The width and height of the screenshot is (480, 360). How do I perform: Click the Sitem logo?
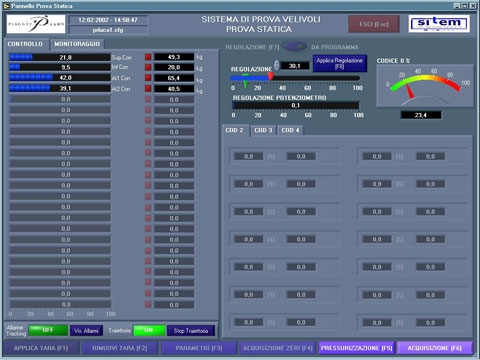439,24
